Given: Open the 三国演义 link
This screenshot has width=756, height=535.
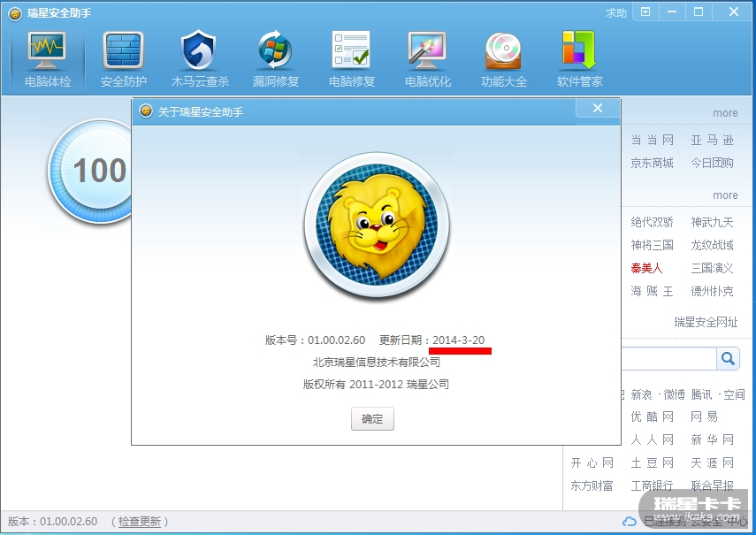Looking at the screenshot, I should [x=712, y=268].
